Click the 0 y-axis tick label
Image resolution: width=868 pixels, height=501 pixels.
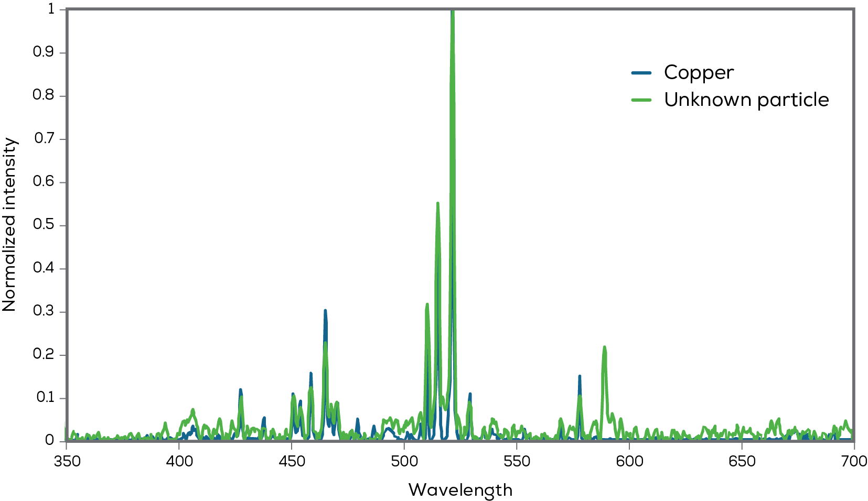pos(49,440)
